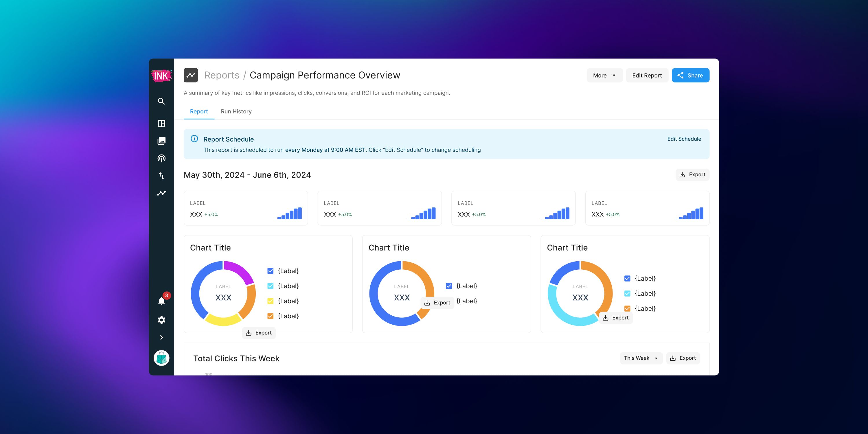The image size is (868, 434).
Task: Open the More dropdown menu
Action: pos(604,76)
